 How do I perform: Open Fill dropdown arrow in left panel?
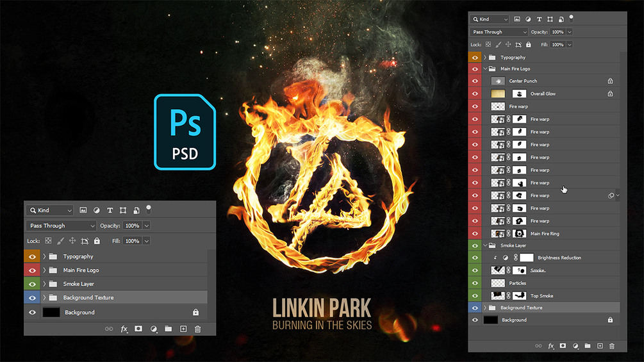pos(147,241)
